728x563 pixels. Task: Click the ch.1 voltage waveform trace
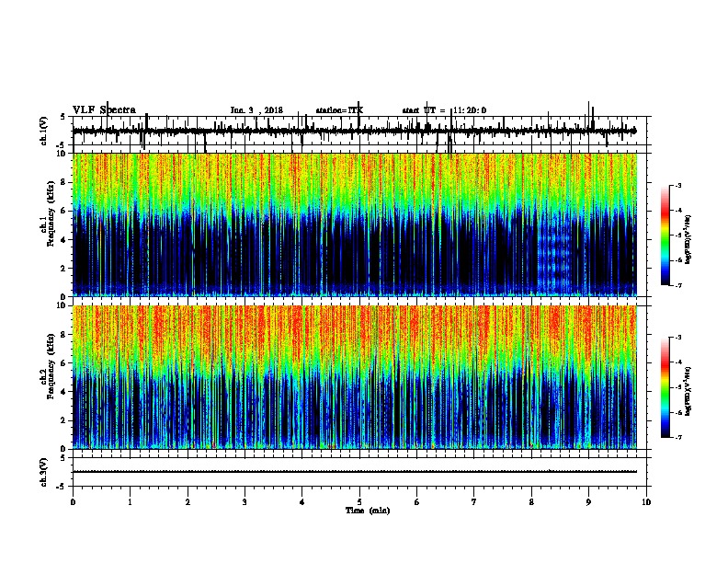coord(354,131)
